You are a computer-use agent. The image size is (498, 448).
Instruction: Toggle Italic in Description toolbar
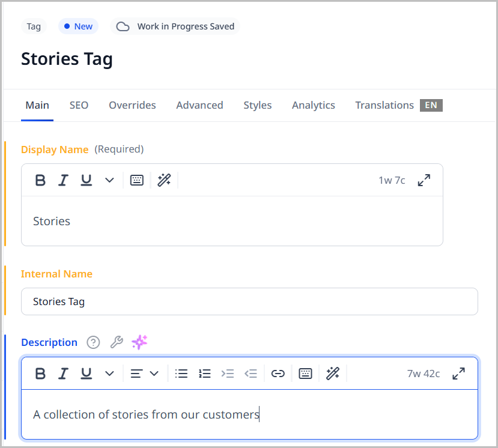click(63, 374)
